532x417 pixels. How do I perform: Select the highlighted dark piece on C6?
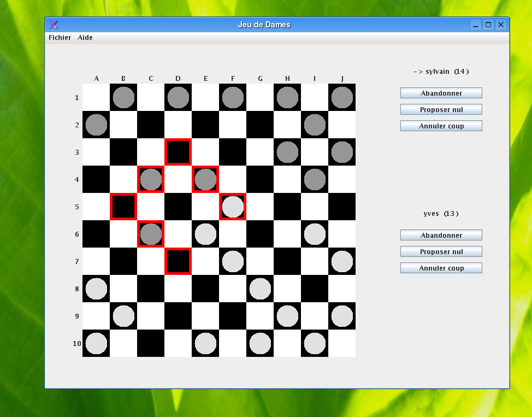coord(151,234)
